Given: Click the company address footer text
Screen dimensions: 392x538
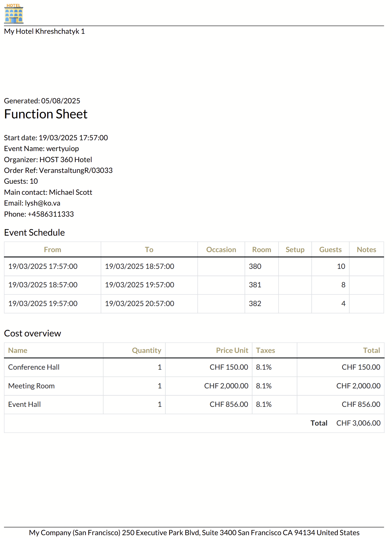Looking at the screenshot, I should click(194, 533).
